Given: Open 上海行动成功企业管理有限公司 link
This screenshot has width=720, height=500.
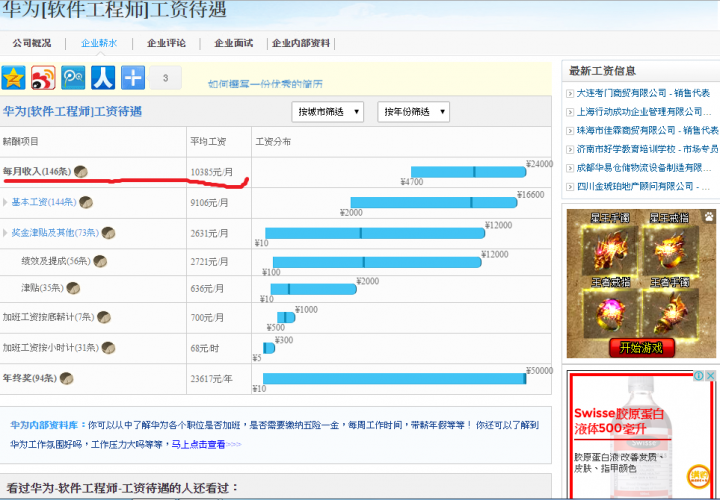Looking at the screenshot, I should coord(644,112).
